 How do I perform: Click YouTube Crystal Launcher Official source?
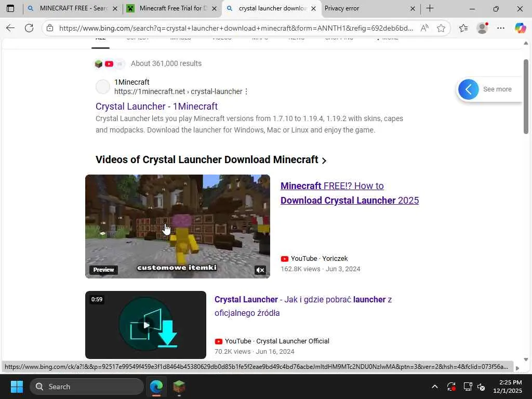pyautogui.click(x=272, y=341)
